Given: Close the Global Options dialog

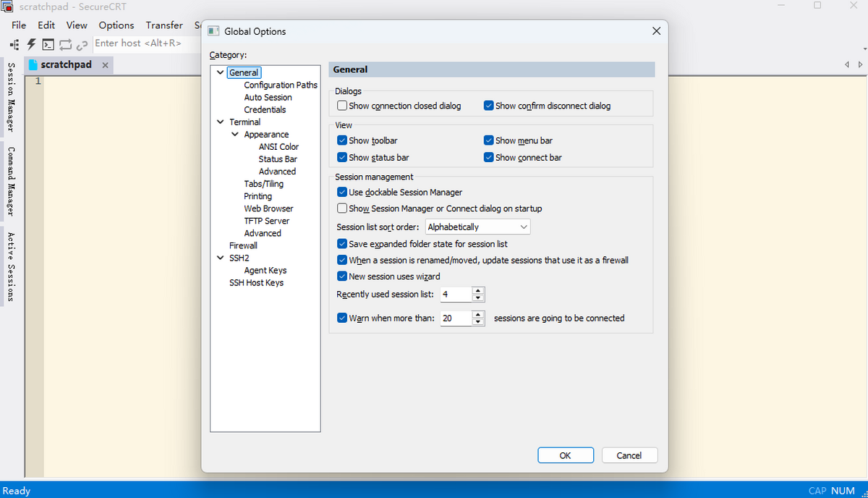Looking at the screenshot, I should coord(656,31).
